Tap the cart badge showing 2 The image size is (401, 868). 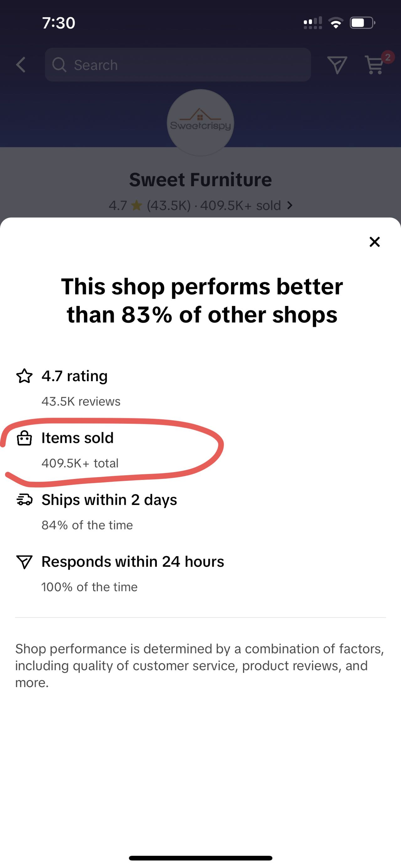[x=388, y=57]
